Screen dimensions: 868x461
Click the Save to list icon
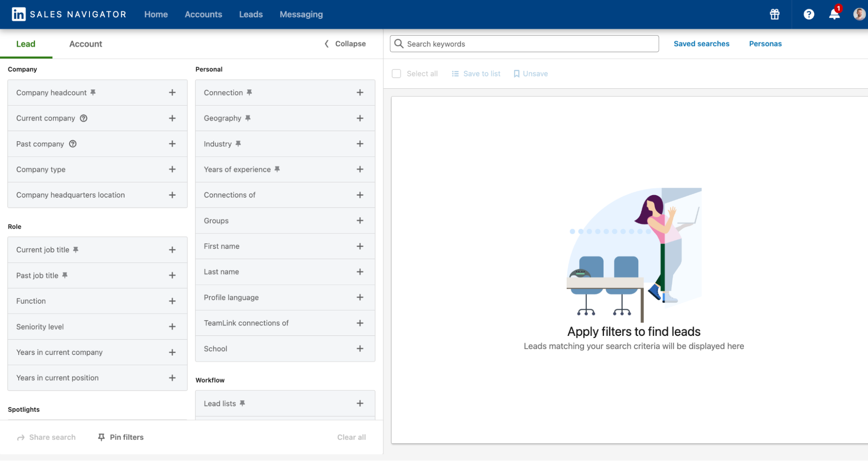pos(455,74)
